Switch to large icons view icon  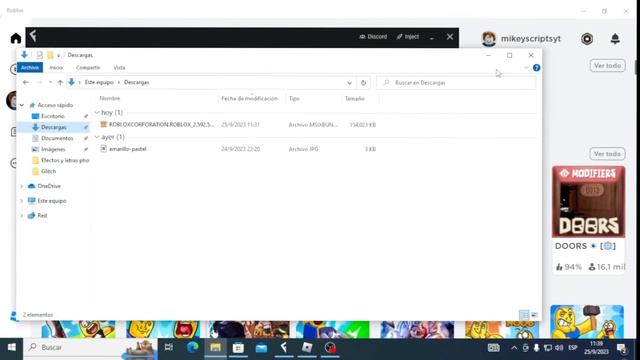point(534,315)
